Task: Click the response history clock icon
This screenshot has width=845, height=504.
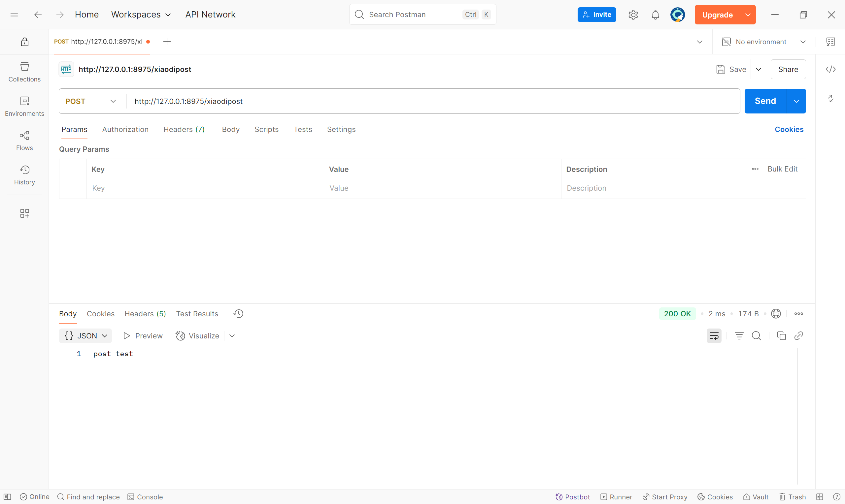Action: click(239, 313)
